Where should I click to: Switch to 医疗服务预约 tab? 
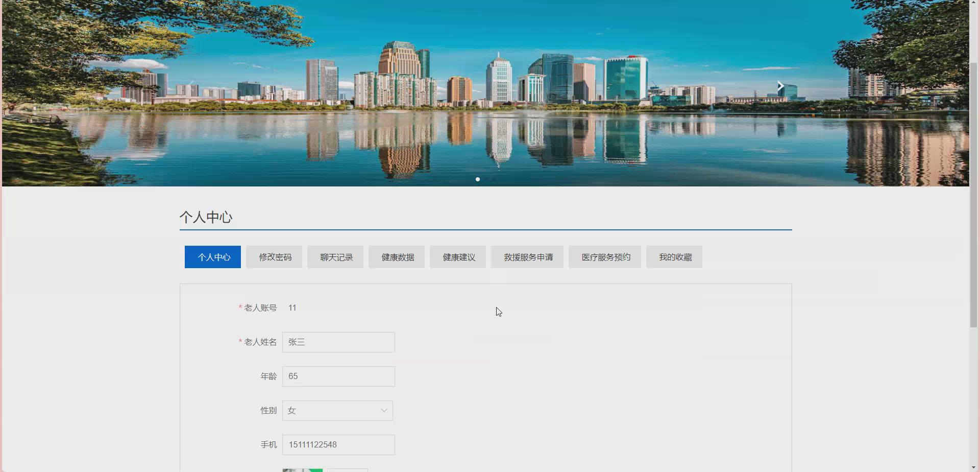(x=604, y=257)
